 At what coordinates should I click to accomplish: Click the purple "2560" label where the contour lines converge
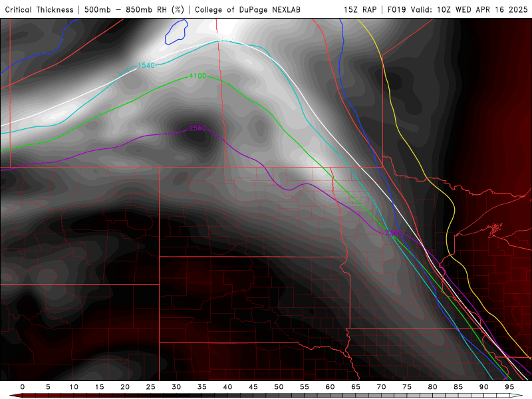pos(394,233)
